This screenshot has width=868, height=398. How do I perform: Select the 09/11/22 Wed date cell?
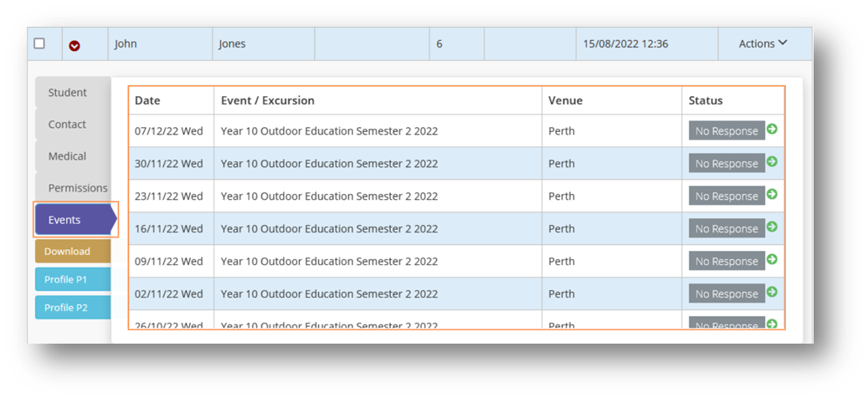(x=171, y=262)
